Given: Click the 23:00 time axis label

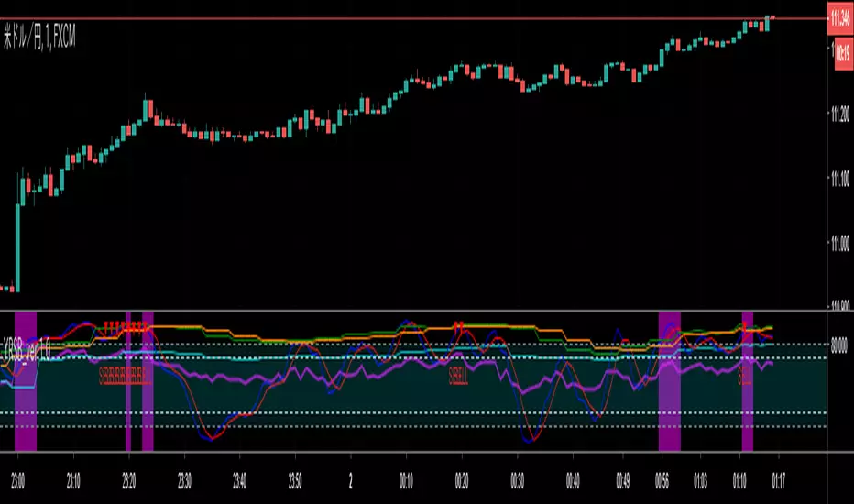Looking at the screenshot, I should point(18,481).
